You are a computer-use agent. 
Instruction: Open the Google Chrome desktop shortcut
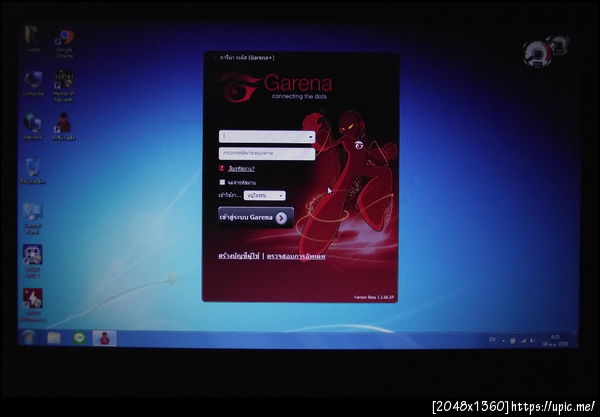pos(65,43)
